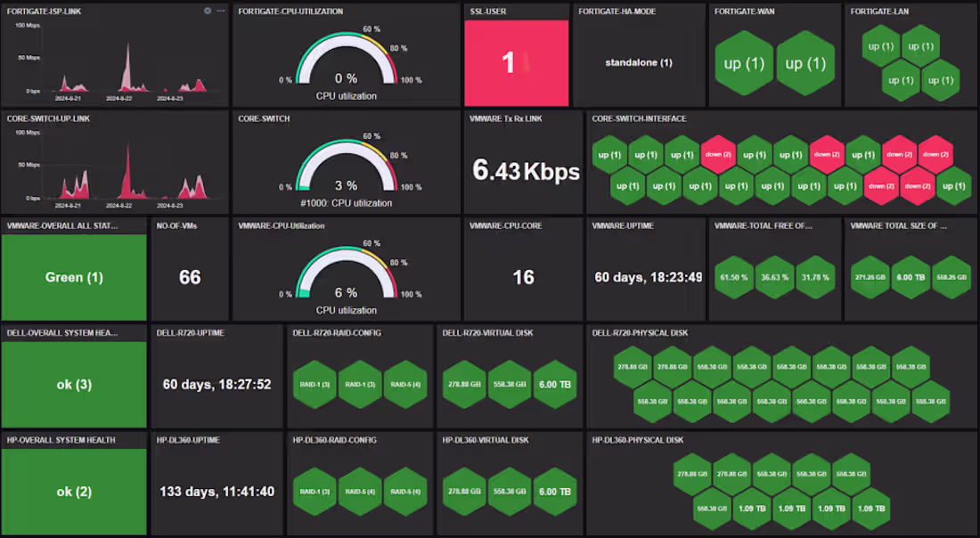Open the FORTIGATE-CPU-UTILIZATION panel title menu
The height and width of the screenshot is (538, 980).
290,12
